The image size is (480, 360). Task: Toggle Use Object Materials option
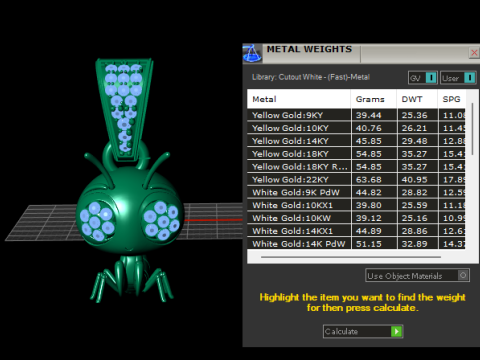click(x=417, y=276)
